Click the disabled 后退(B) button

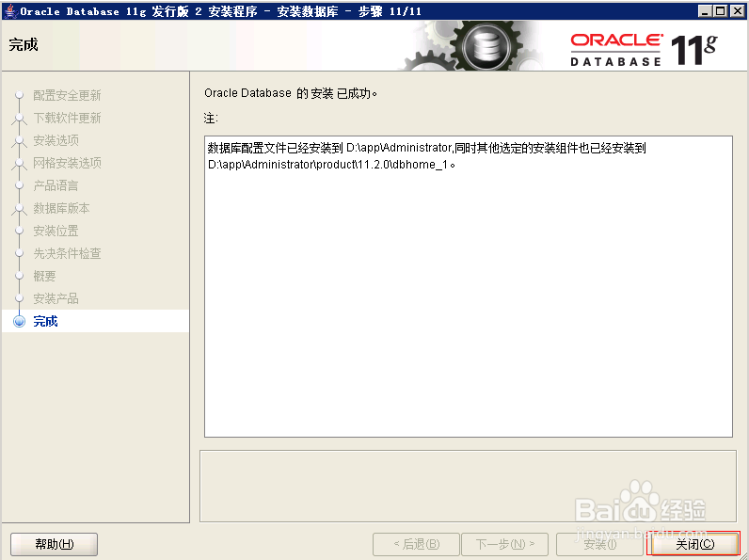click(416, 544)
